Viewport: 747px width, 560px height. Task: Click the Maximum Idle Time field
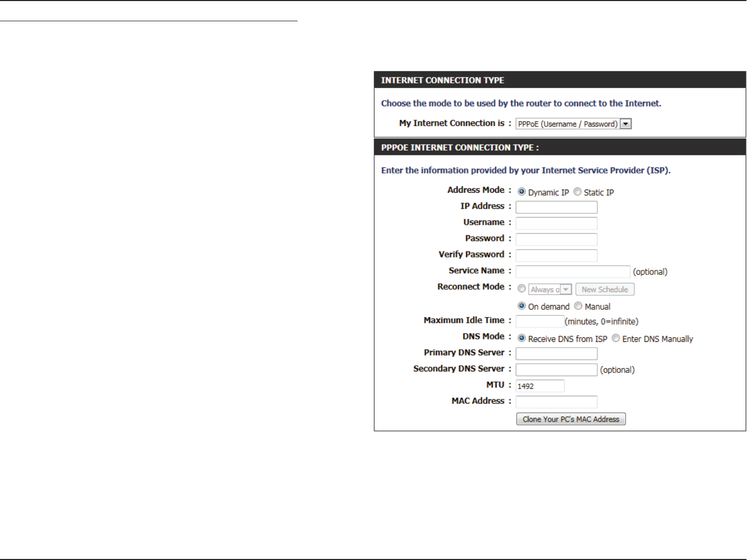[540, 322]
